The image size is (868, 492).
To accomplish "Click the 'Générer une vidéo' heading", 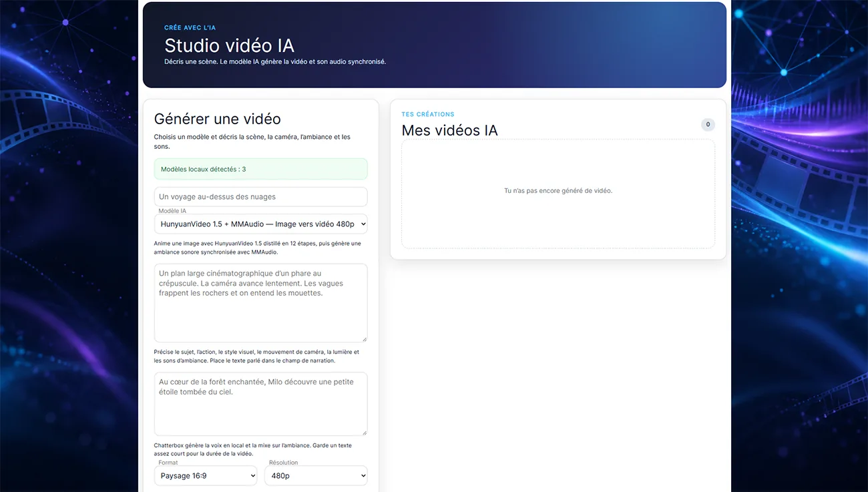I will coord(218,119).
